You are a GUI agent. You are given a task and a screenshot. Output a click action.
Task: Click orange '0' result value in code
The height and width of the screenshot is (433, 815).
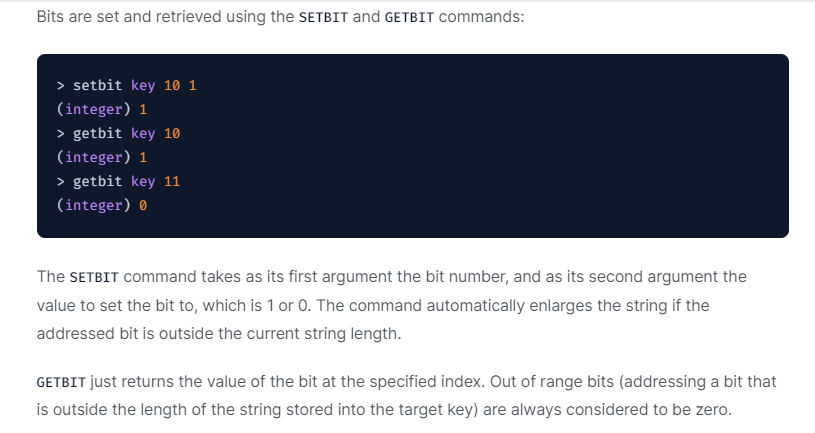(x=143, y=205)
